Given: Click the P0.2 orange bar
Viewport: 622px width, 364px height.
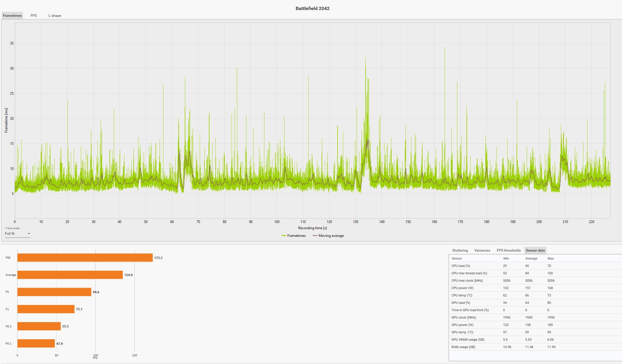Looking at the screenshot, I should tap(39, 326).
